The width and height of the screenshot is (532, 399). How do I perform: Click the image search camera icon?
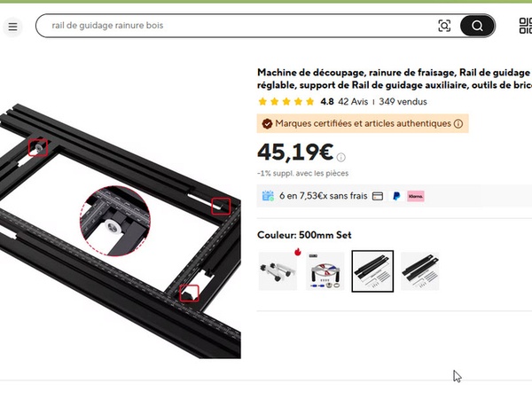pos(444,26)
